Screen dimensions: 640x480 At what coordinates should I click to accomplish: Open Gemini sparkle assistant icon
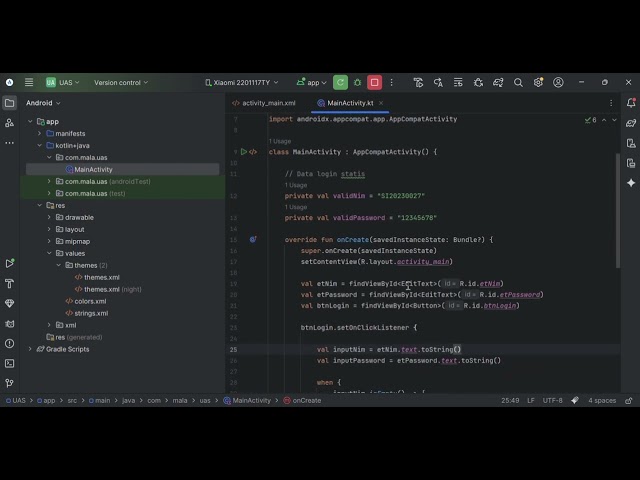click(631, 183)
